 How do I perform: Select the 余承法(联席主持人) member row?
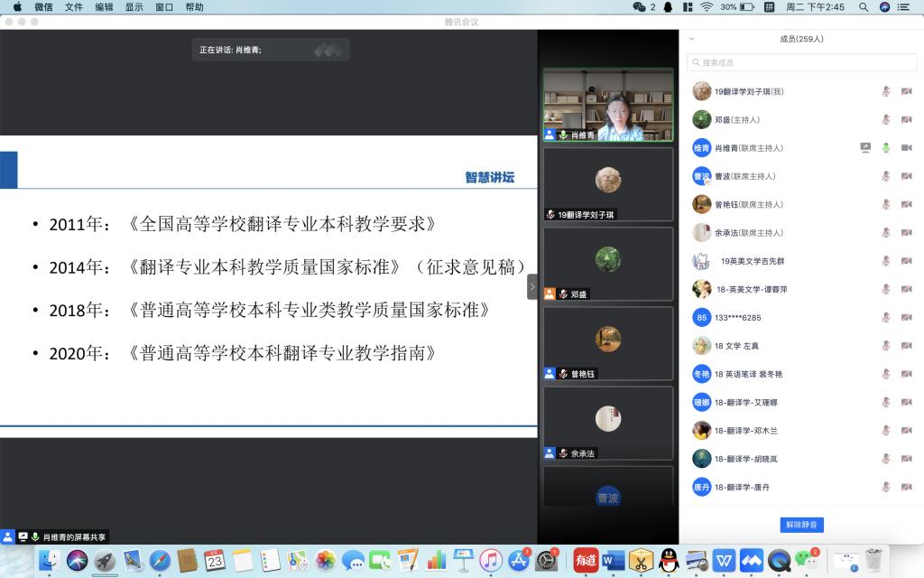(776, 233)
